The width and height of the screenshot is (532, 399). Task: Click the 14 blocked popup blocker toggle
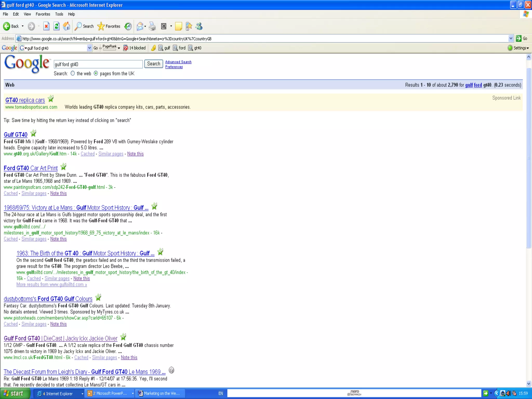pyautogui.click(x=134, y=48)
